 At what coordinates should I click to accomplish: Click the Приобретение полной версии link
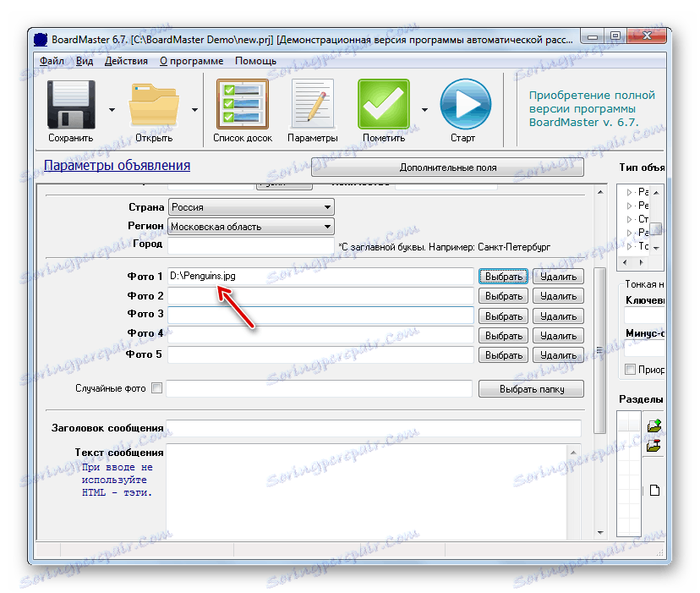pyautogui.click(x=592, y=108)
